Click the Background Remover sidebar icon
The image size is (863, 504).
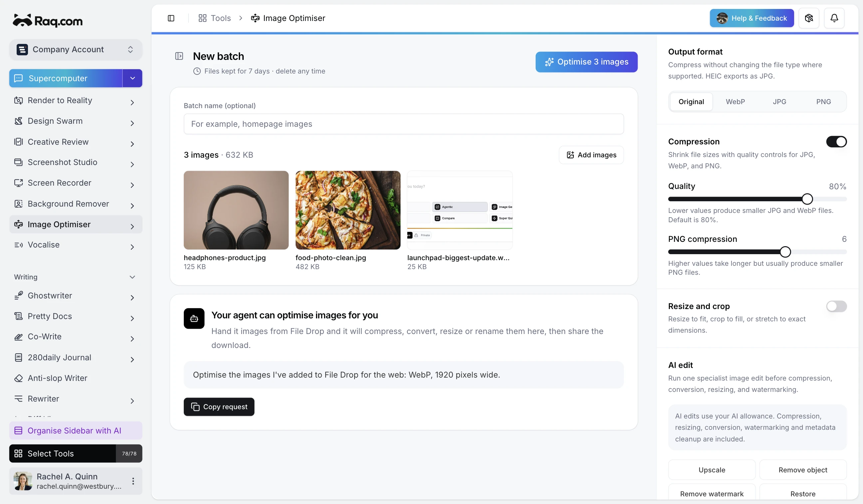19,204
